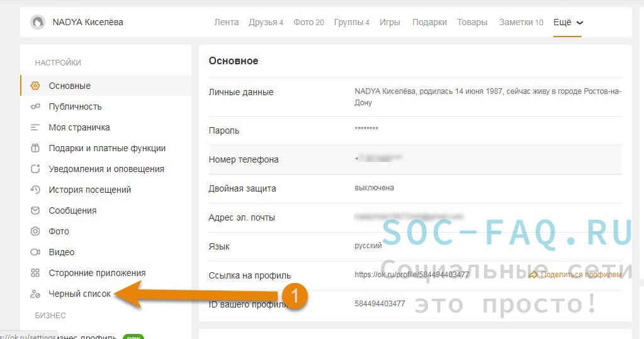Click the masked password value
The image size is (644, 339).
pos(366,129)
